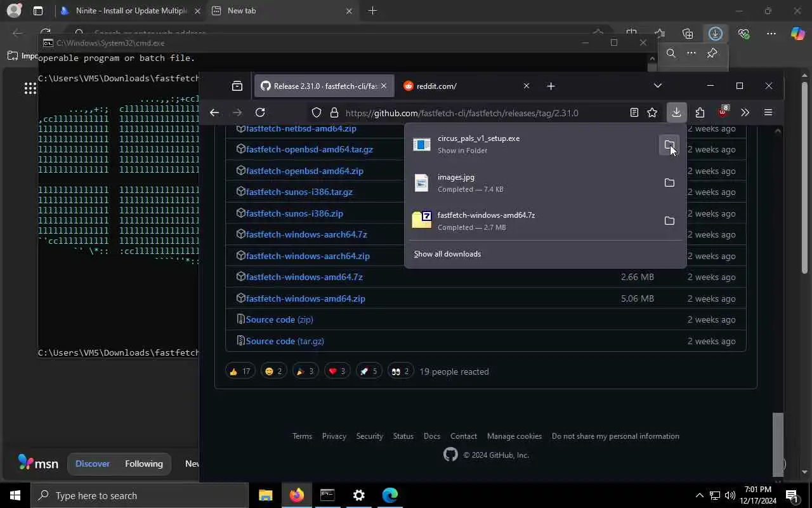Switch to Release 2.31.0 fastfetch tab
812x508 pixels.
pyautogui.click(x=324, y=86)
